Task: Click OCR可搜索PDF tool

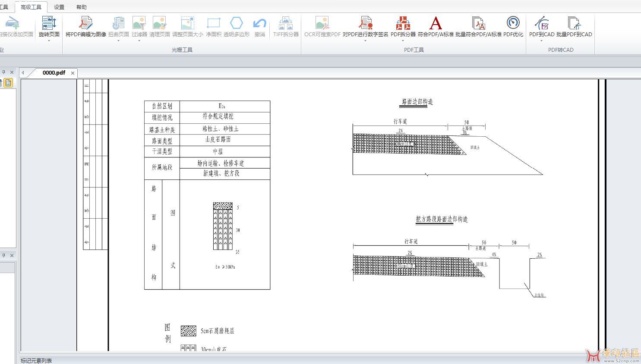Action: tap(322, 26)
